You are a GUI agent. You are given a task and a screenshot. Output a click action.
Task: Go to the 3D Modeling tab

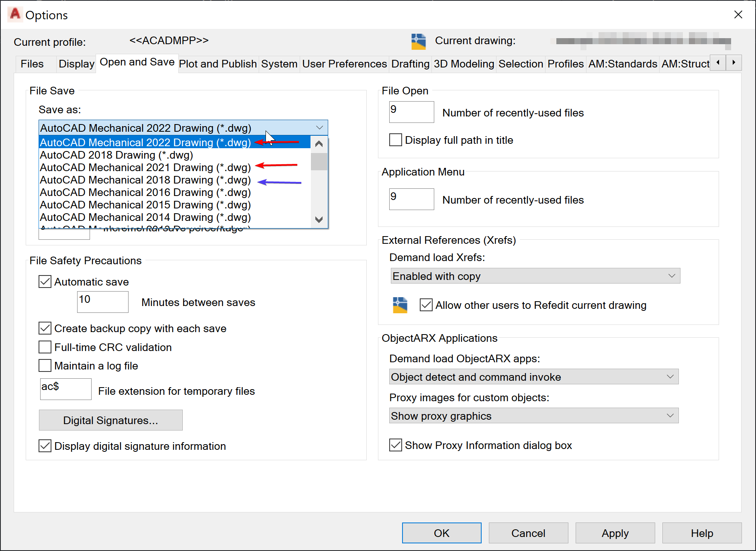pos(464,64)
